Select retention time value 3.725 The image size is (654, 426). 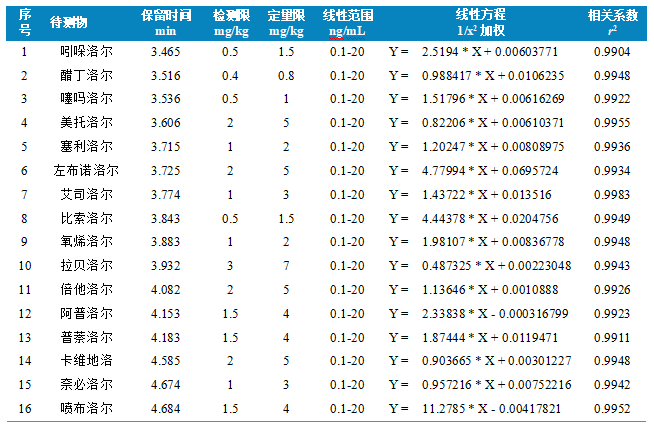coord(166,171)
